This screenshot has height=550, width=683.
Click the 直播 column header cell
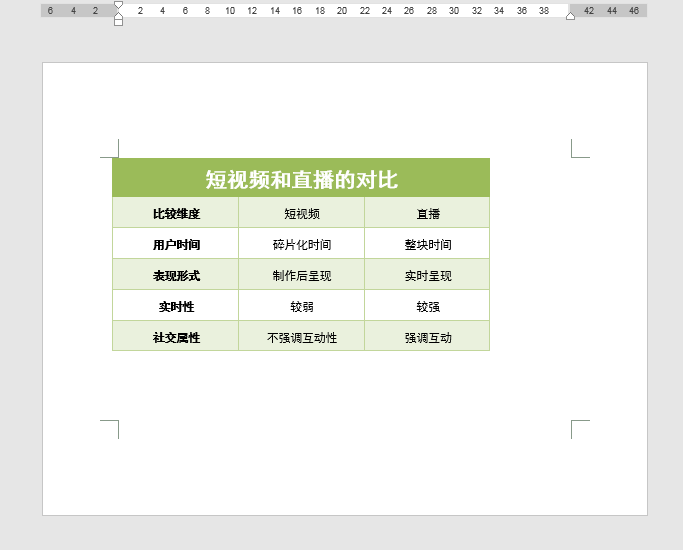427,213
